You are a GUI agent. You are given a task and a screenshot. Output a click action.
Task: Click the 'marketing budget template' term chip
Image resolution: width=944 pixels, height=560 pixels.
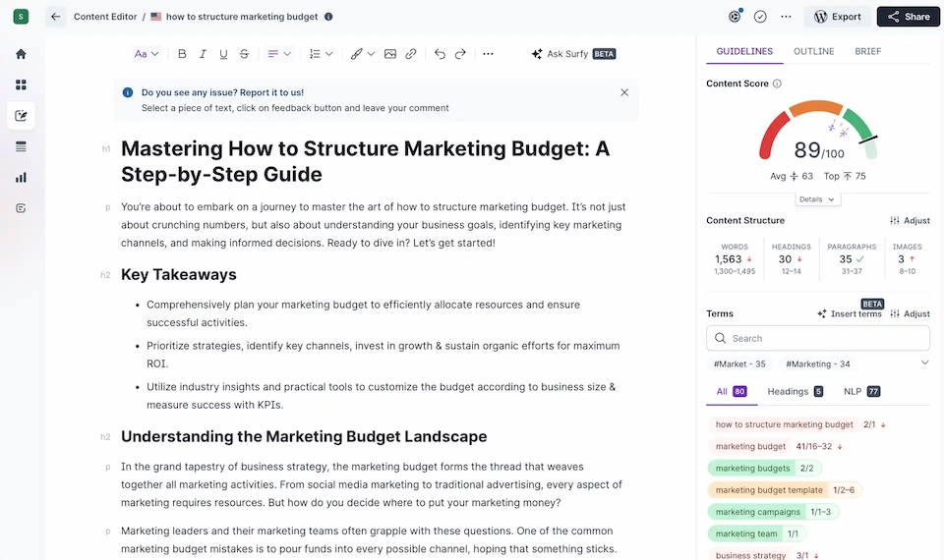pos(785,490)
